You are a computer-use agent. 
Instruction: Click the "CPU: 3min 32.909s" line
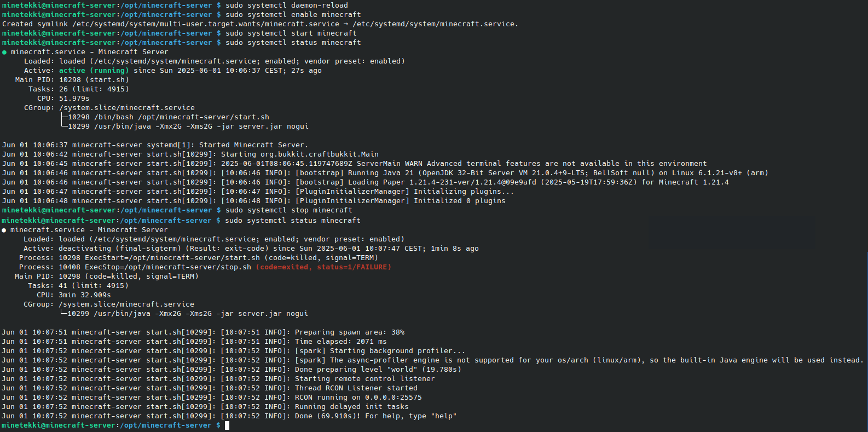click(x=74, y=295)
